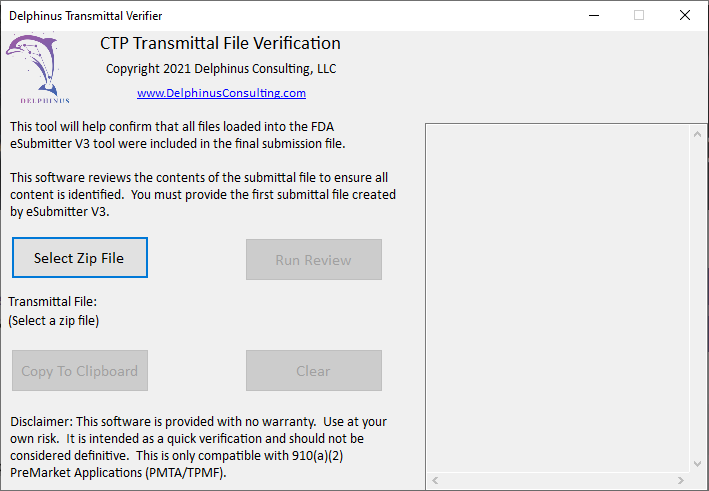
Task: Click the output pane's scroll up arrow
Action: (x=697, y=134)
